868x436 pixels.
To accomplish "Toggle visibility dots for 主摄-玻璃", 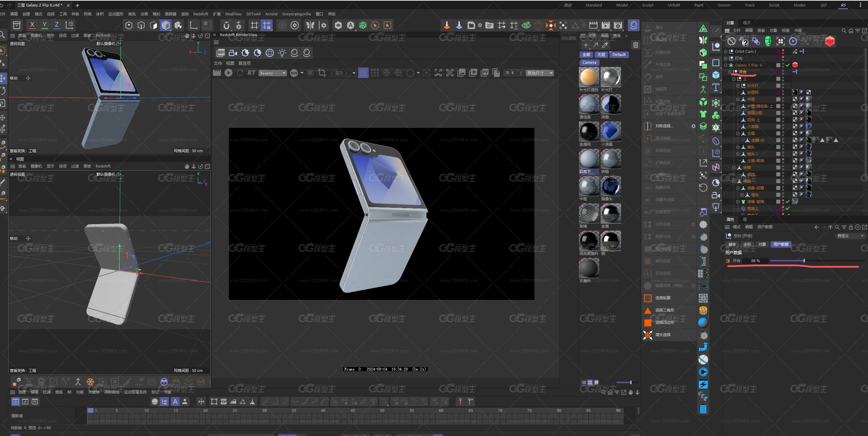I will (x=783, y=161).
